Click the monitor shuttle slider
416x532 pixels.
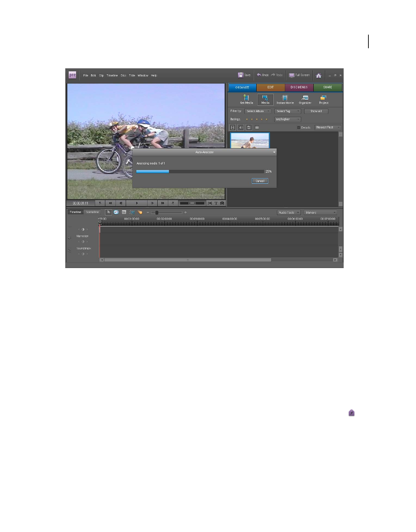192,203
